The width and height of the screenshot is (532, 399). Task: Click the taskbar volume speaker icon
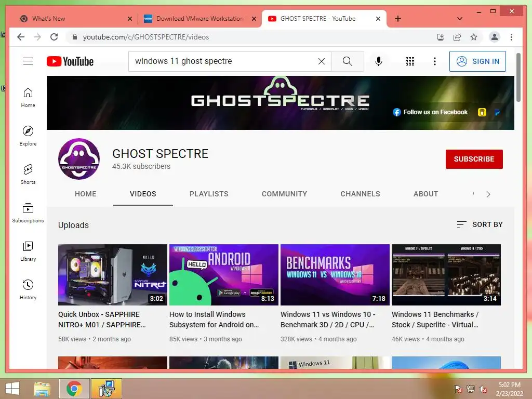click(483, 389)
